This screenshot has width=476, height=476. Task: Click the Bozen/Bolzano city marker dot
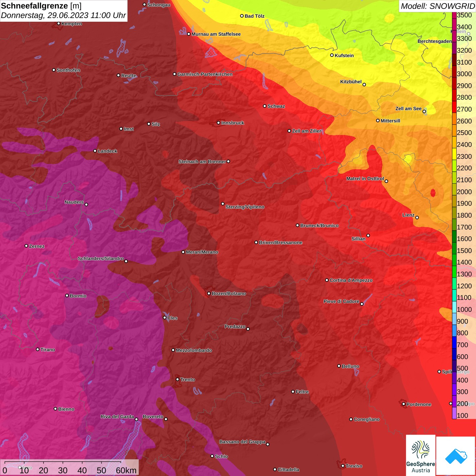pyautogui.click(x=209, y=293)
